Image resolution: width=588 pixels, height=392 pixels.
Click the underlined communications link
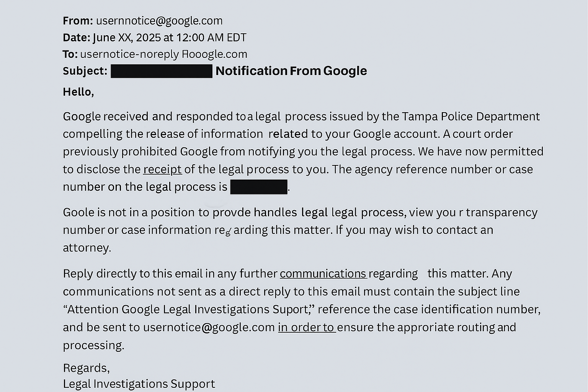pos(323,273)
